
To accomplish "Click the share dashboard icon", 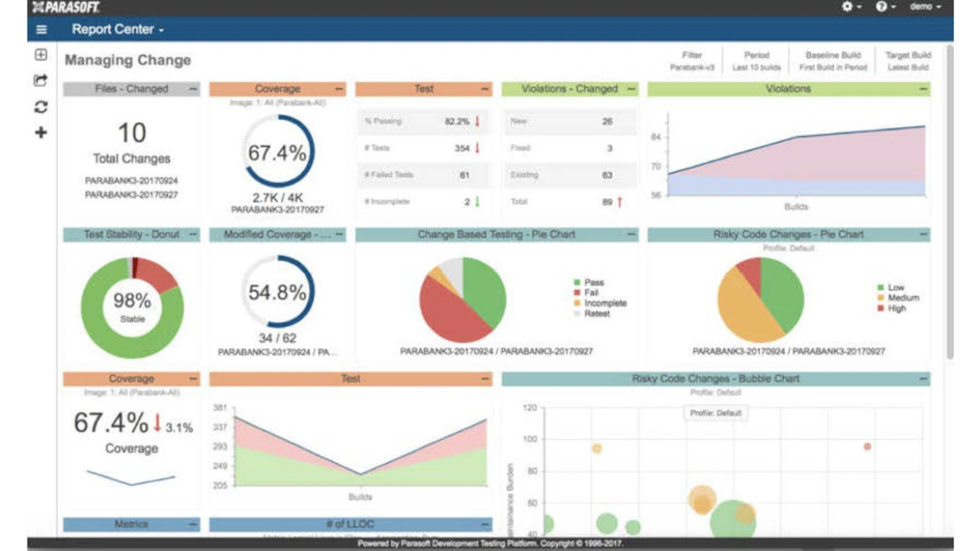I will click(41, 80).
